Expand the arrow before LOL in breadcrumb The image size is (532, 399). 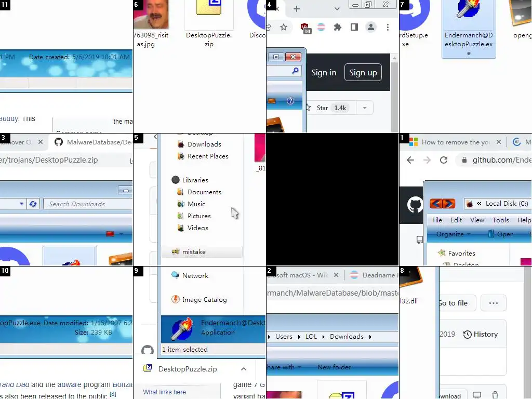click(x=299, y=337)
